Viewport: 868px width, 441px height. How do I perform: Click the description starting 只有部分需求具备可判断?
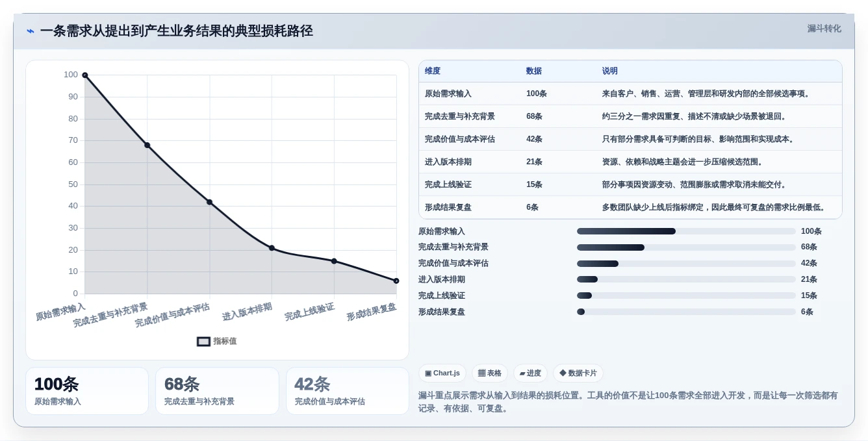tap(699, 139)
